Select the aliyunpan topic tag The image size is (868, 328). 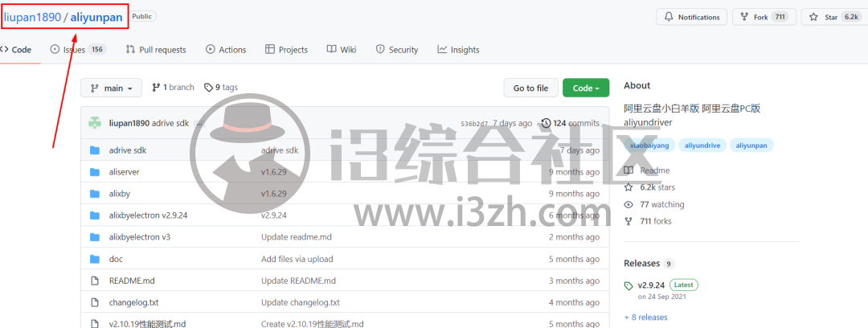point(751,146)
